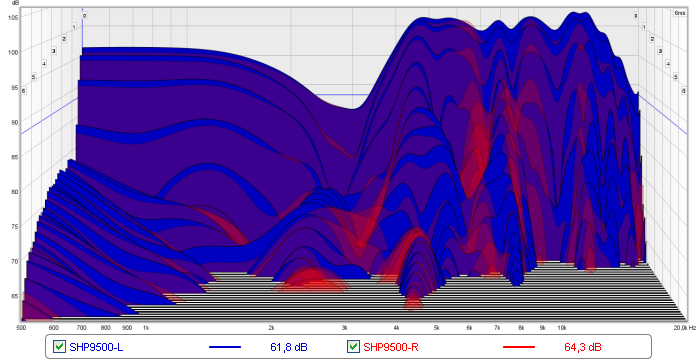Click the 64,3 dB value
Screen dimensions: 697x360
click(x=583, y=347)
